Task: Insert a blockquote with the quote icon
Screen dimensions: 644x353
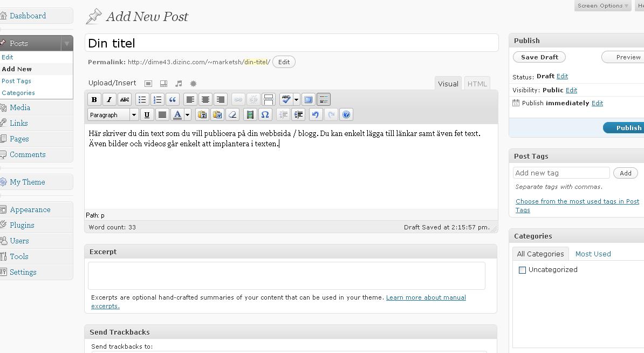Action: tap(173, 99)
